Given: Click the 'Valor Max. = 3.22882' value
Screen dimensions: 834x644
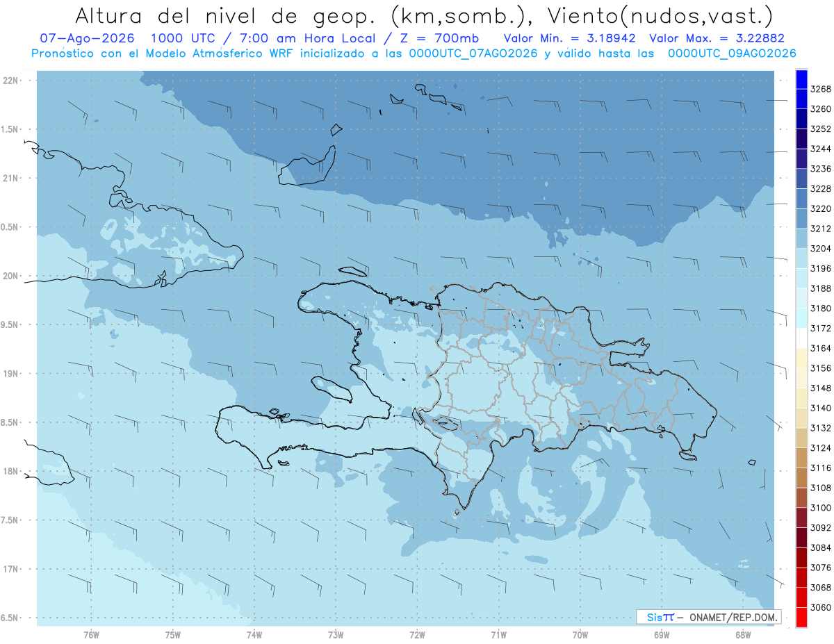Looking at the screenshot, I should point(716,38).
